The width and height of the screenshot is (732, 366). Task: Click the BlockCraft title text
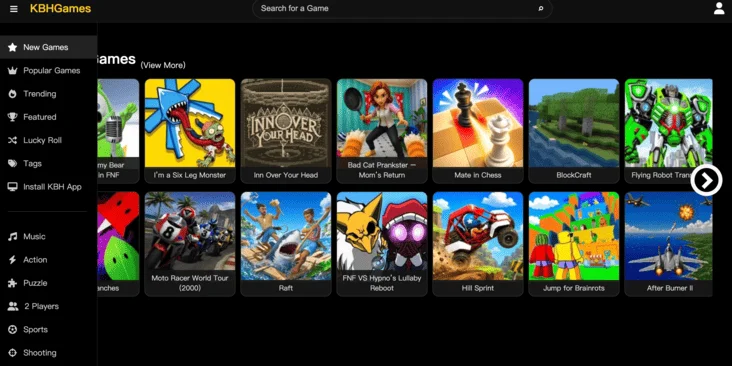[x=574, y=176]
